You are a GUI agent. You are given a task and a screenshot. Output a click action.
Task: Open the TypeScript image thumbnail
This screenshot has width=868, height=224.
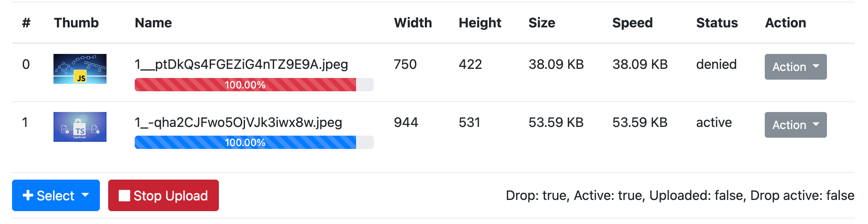click(x=80, y=127)
